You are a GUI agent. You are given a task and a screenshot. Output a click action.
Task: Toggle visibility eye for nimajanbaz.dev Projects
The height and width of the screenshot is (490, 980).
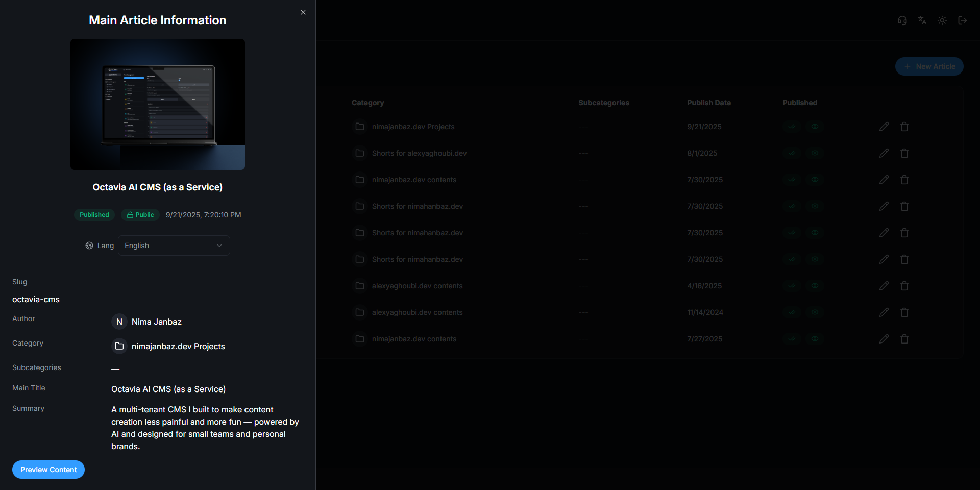click(815, 127)
